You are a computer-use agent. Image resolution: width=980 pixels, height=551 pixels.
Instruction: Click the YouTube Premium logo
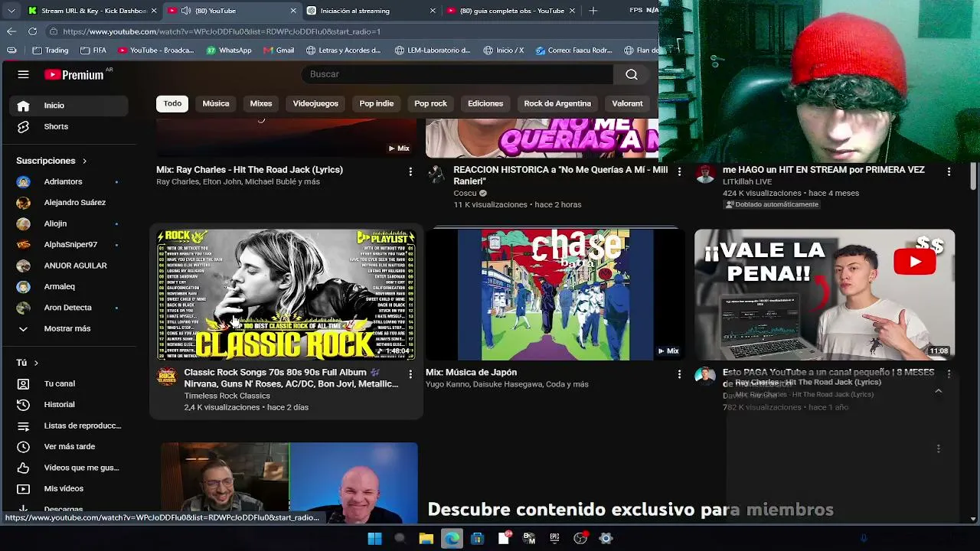point(73,74)
